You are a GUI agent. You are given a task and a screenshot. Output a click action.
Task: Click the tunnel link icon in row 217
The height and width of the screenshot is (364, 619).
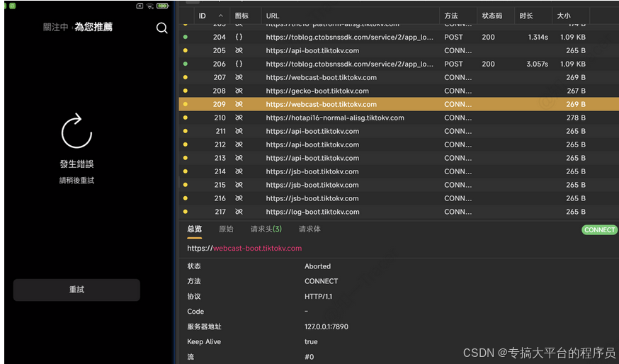239,212
